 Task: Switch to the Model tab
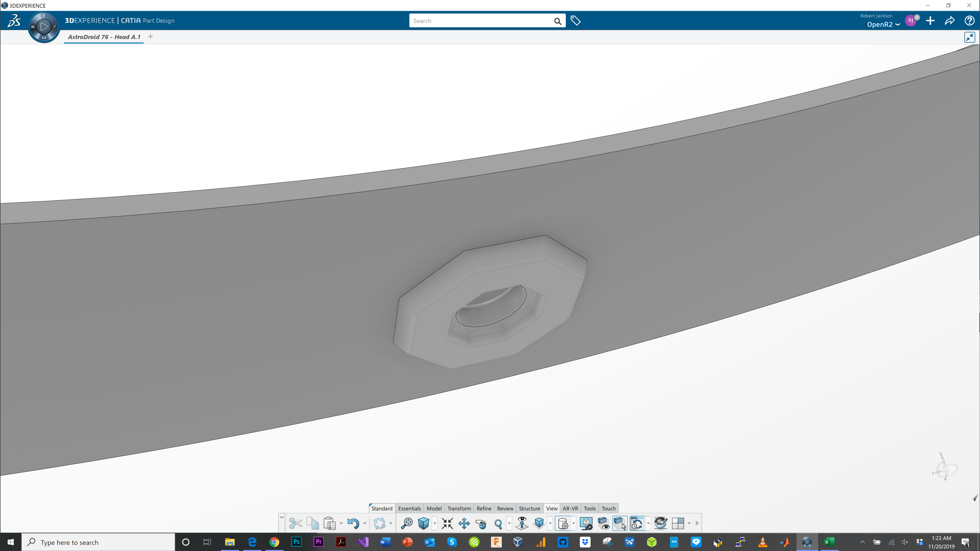click(434, 508)
